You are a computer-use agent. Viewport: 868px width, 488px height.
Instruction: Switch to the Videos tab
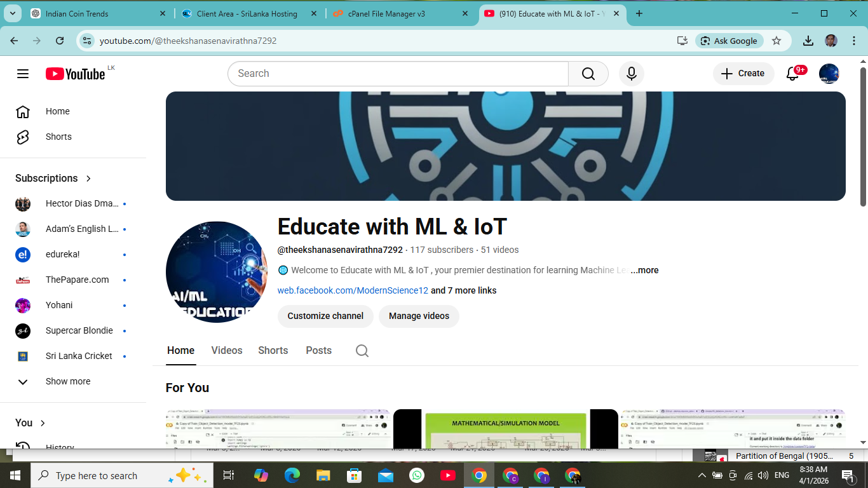click(226, 350)
